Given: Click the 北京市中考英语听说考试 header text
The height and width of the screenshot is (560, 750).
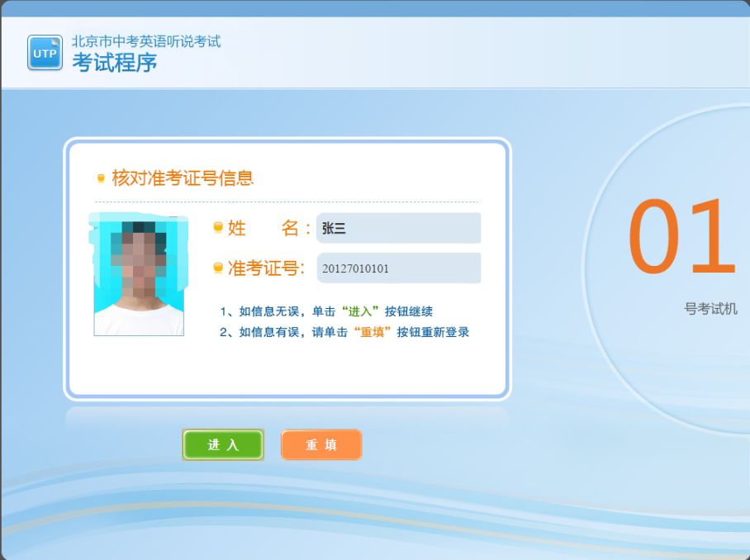Looking at the screenshot, I should click(145, 40).
